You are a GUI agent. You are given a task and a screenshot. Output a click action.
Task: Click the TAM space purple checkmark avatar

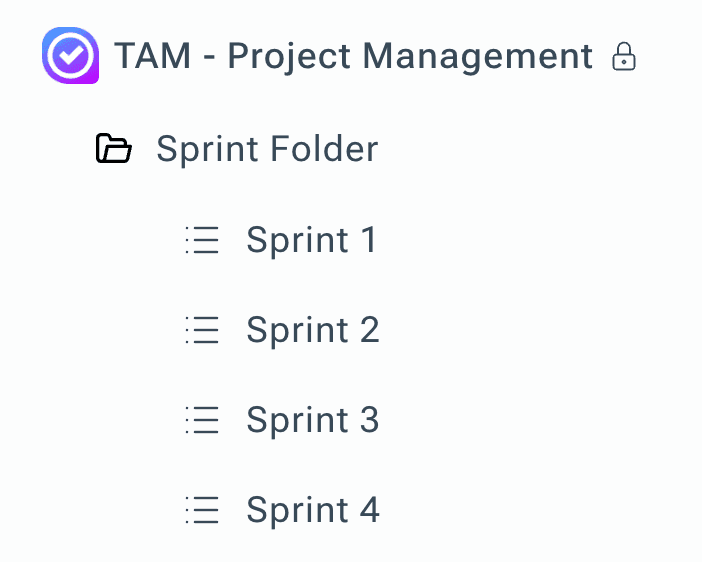70,56
